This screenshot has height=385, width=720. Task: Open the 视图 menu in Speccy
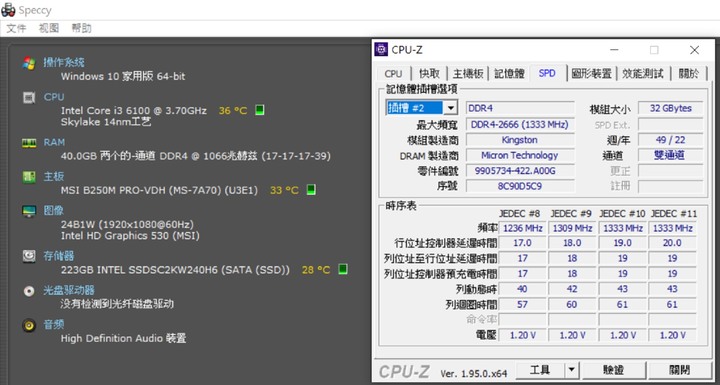49,28
